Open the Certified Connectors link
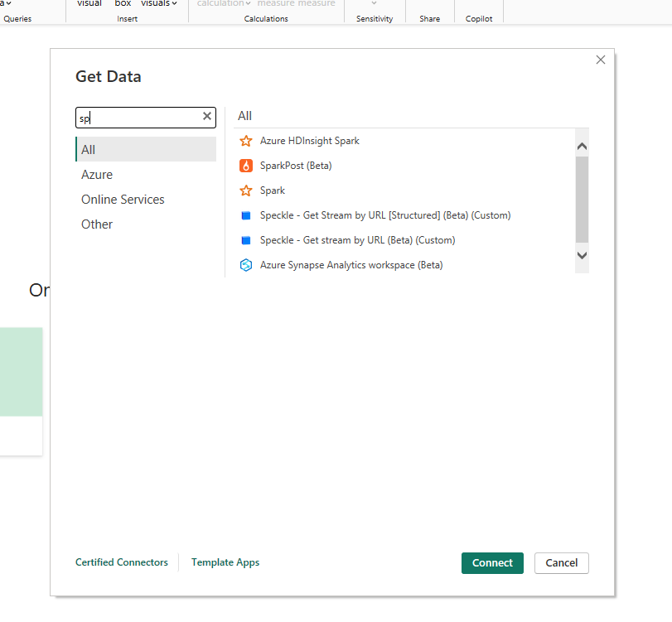Viewport: 672px width, 622px height. tap(122, 562)
